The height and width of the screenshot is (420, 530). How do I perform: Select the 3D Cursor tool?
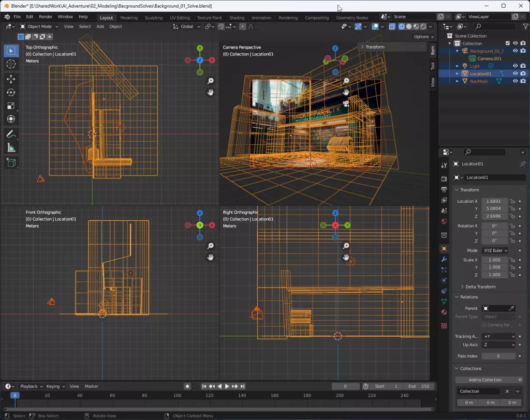pyautogui.click(x=11, y=64)
